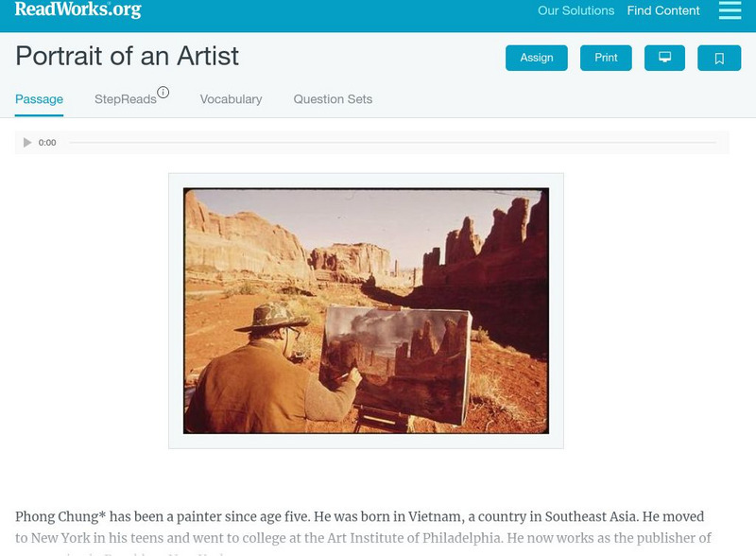The width and height of the screenshot is (756, 556).
Task: Print the Portrait of an Artist passage
Action: click(x=606, y=57)
